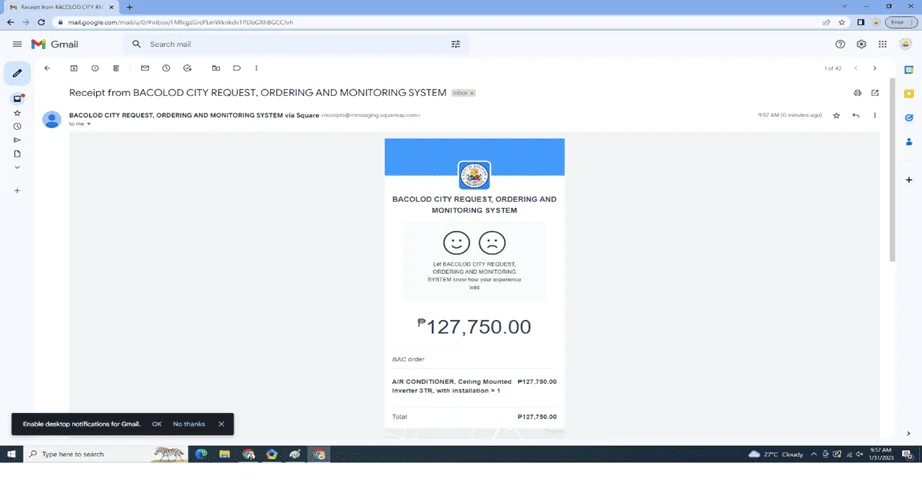Click the Search mail field
The height and width of the screenshot is (502, 922).
[294, 44]
